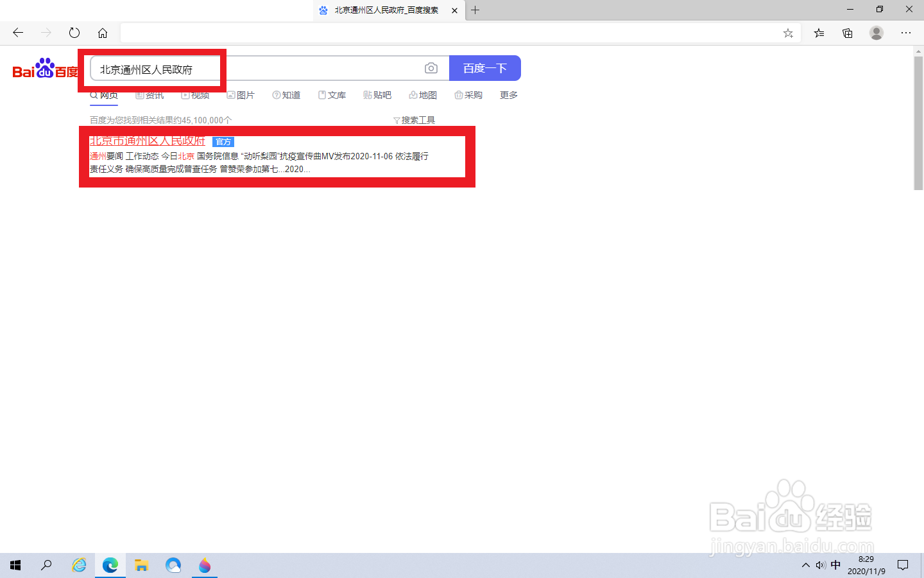Open the Windows notification center
This screenshot has width=924, height=578.
[x=903, y=565]
